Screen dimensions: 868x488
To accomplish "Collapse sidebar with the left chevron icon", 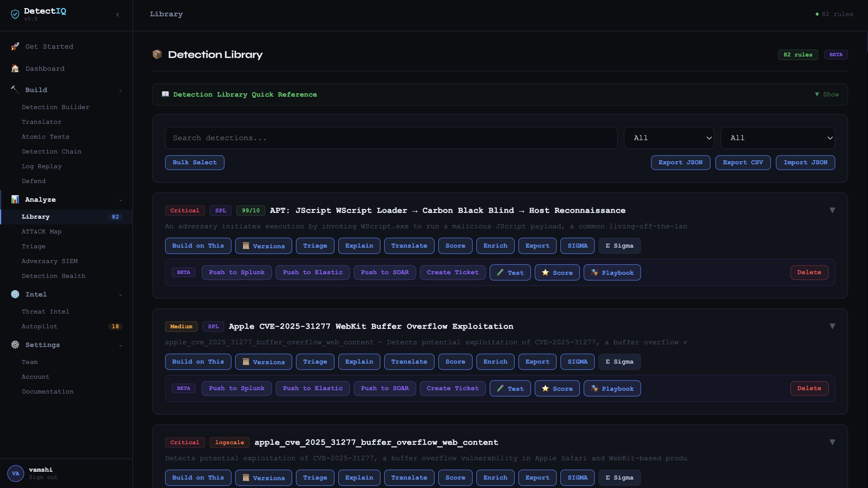I will tap(118, 14).
